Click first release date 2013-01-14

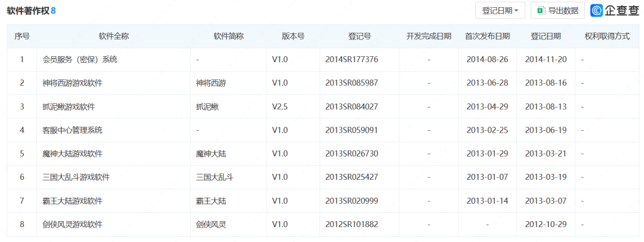pyautogui.click(x=488, y=201)
